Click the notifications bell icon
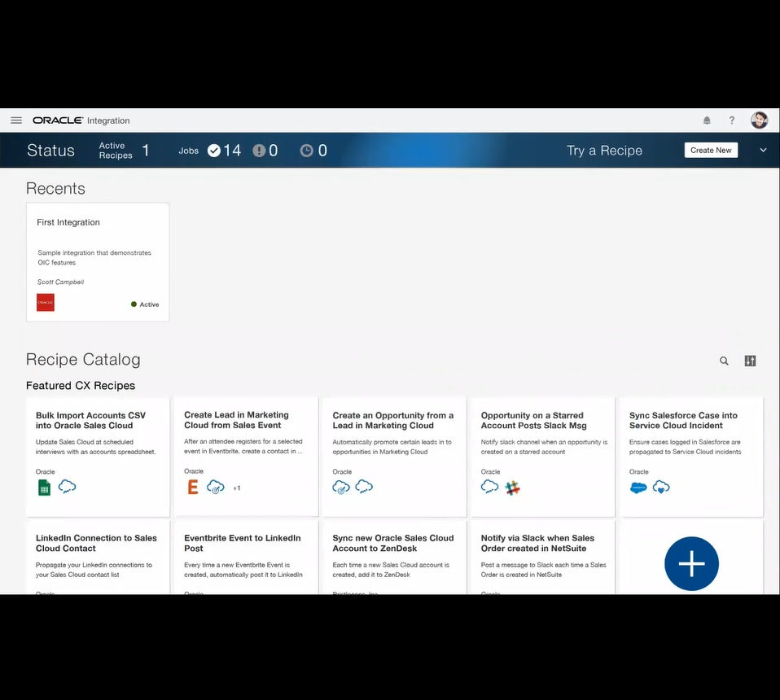This screenshot has width=780, height=700. [707, 120]
